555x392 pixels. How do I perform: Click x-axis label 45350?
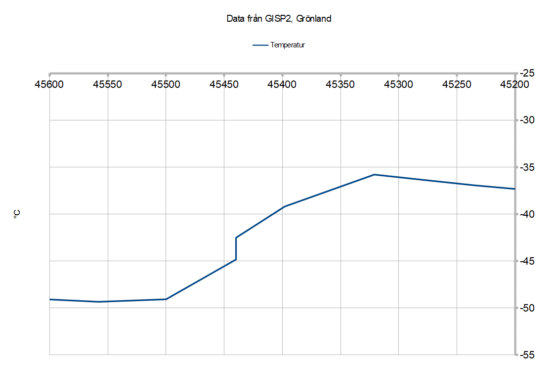tap(340, 84)
